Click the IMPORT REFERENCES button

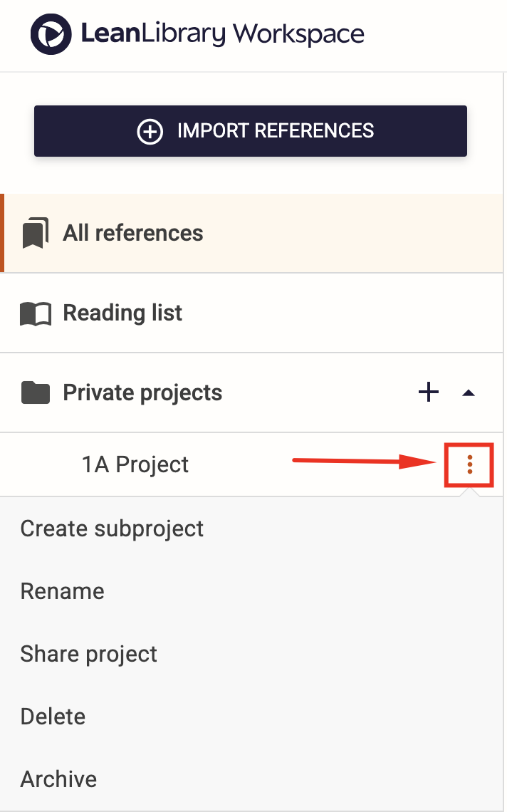(251, 131)
